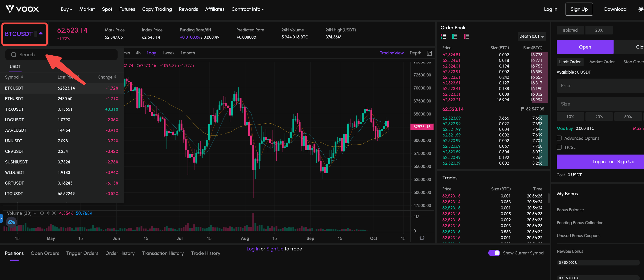
Task: Open the Trigger Orders tab
Action: (82, 253)
